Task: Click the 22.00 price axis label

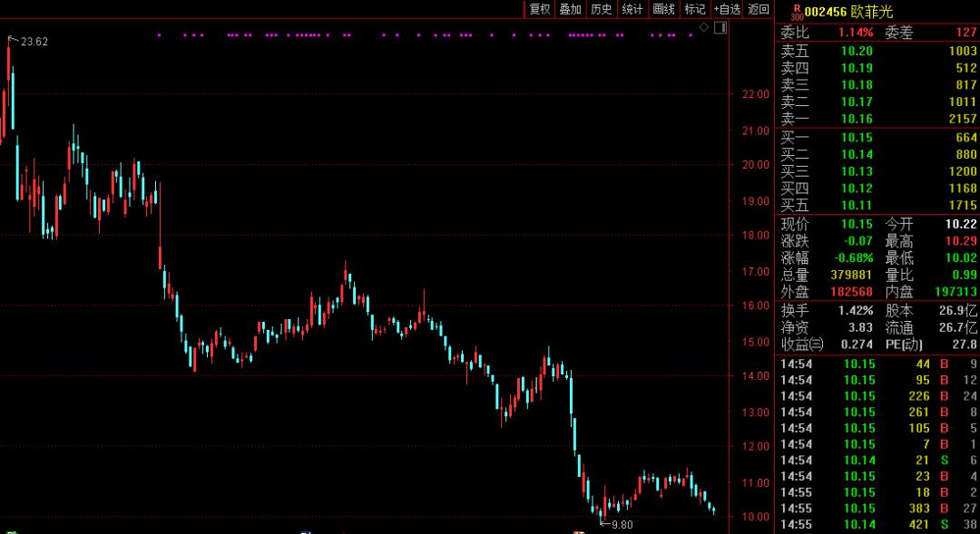Action: click(x=756, y=94)
